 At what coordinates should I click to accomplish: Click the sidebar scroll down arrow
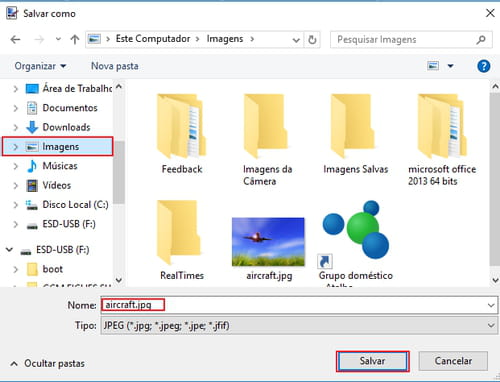click(119, 280)
